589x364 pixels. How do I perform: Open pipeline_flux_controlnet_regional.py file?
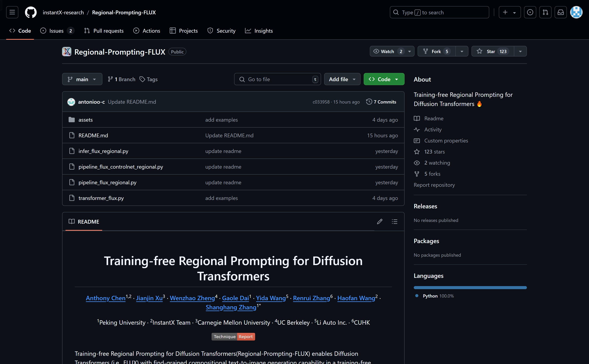click(x=121, y=167)
